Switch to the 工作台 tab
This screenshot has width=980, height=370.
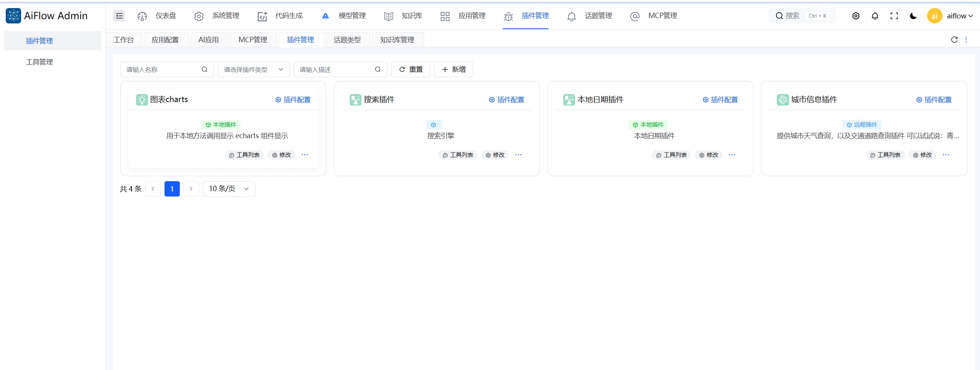pos(123,40)
